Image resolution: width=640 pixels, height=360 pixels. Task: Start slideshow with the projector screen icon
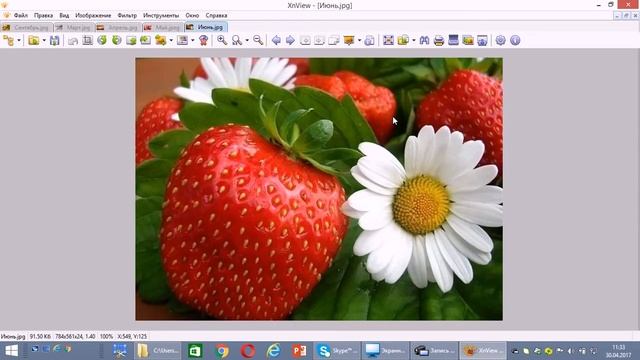[349, 40]
